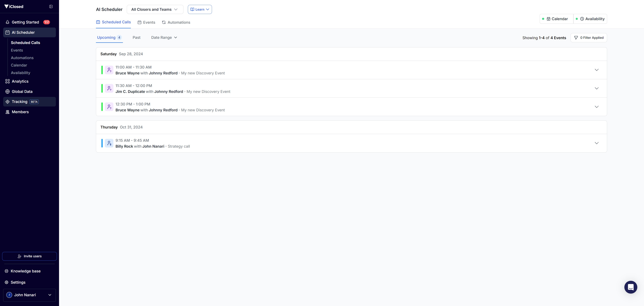The height and width of the screenshot is (306, 644).
Task: Switch to the Past tab
Action: [x=137, y=38]
